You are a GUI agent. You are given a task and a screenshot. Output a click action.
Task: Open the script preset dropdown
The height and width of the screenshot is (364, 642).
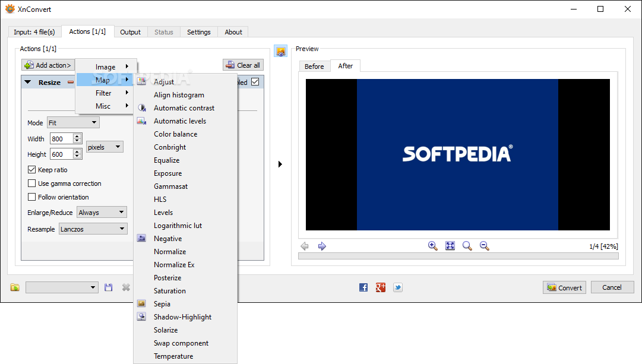tap(62, 287)
